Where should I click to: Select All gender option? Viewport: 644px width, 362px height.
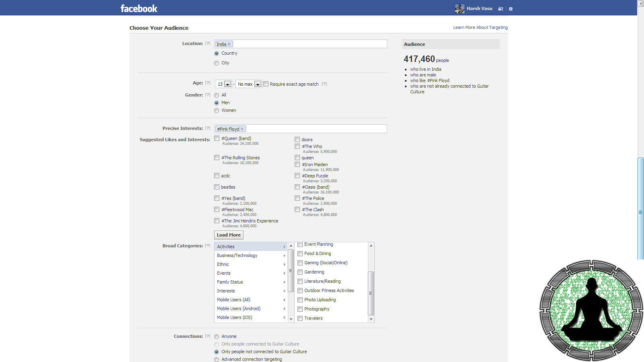click(x=217, y=95)
